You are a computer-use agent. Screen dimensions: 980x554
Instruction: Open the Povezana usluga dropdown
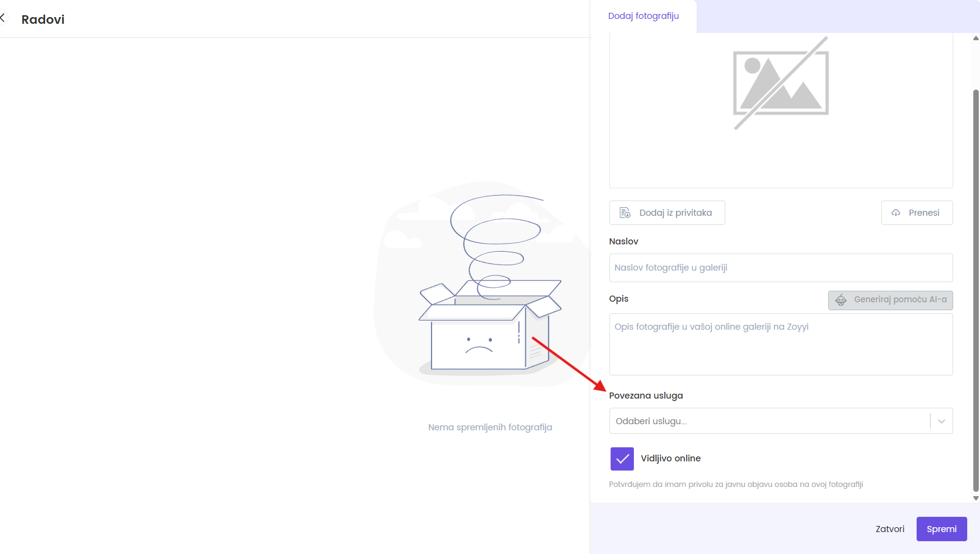[768, 421]
